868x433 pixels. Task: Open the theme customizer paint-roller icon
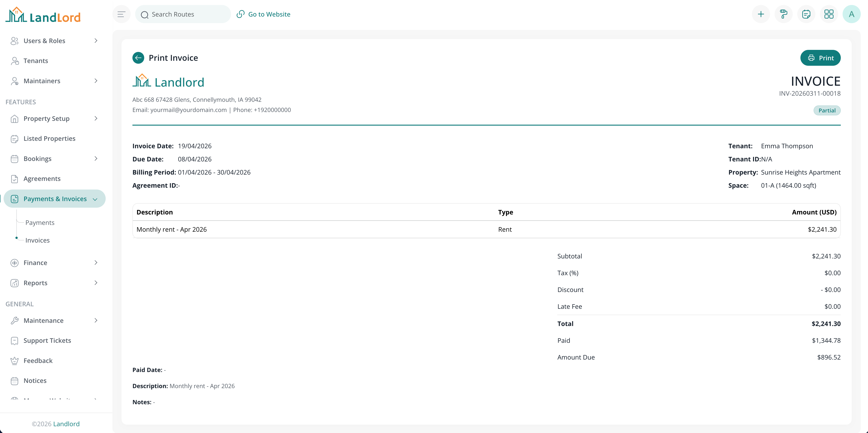tap(783, 14)
